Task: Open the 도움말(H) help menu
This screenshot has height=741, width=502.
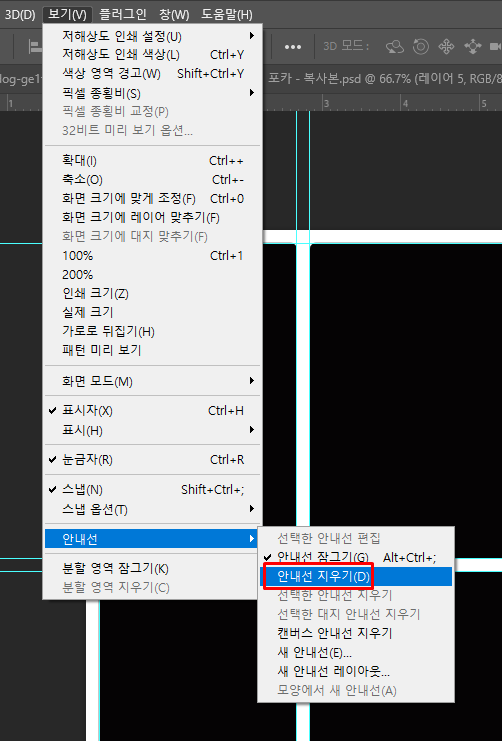Action: [x=227, y=14]
